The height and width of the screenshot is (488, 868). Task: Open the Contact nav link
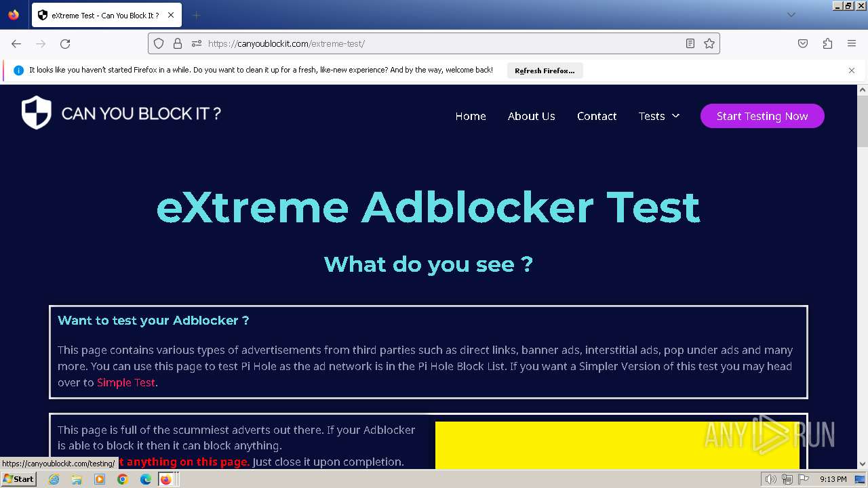click(597, 116)
